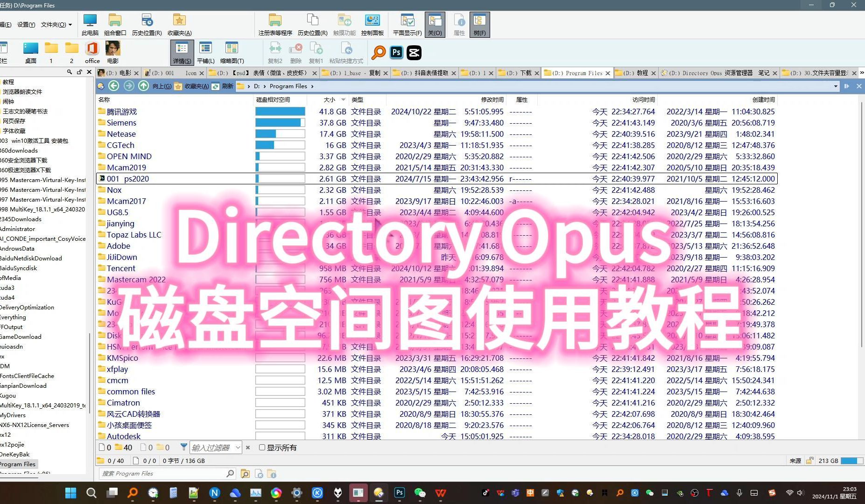Image resolution: width=865 pixels, height=504 pixels.
Task: Expand the path bar history dropdown arrow
Action: pyautogui.click(x=836, y=86)
